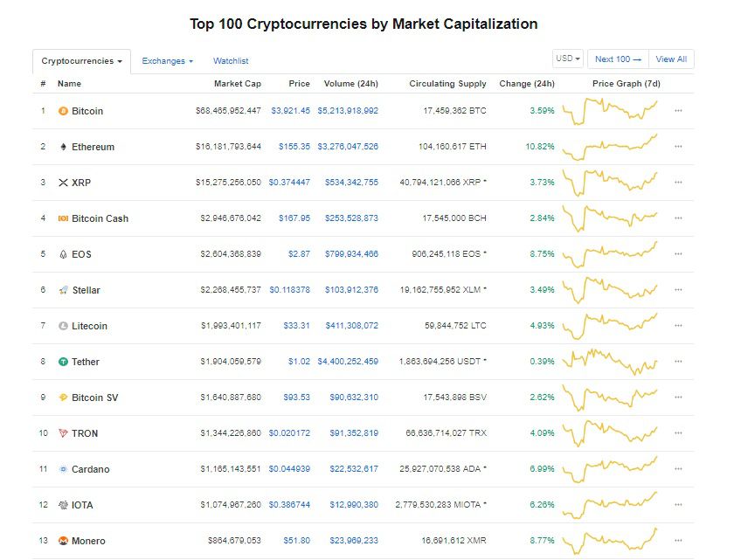The image size is (734, 560).
Task: Click the Monero orange logo icon
Action: click(x=63, y=541)
